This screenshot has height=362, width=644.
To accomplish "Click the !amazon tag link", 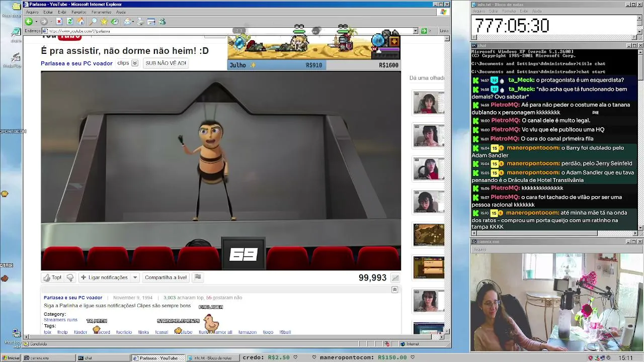I will tap(247, 332).
